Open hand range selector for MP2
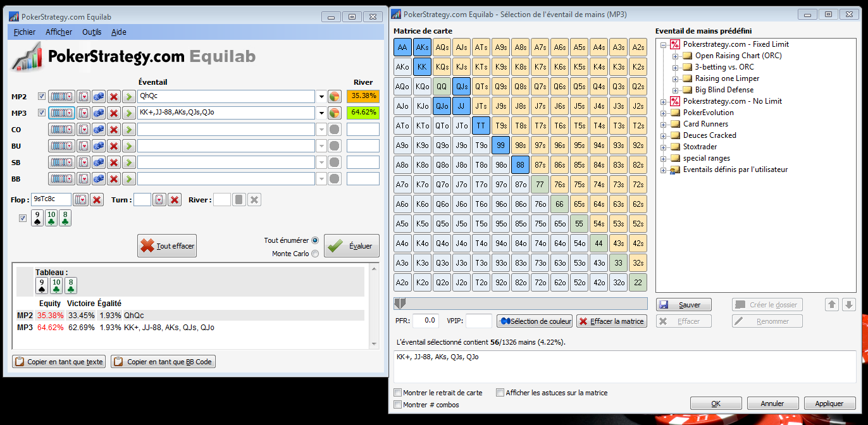Viewport: 868px width, 425px height. [61, 96]
